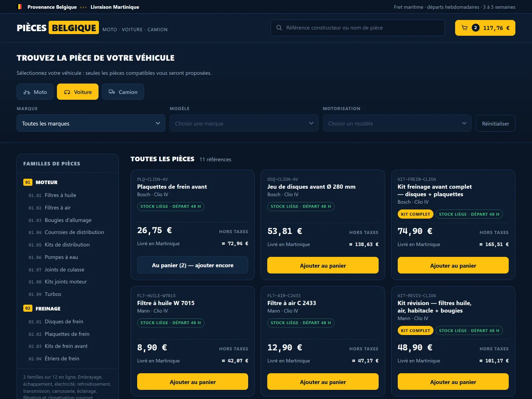Click the 26,75 € price
This screenshot has width=532, height=399.
[x=155, y=230]
